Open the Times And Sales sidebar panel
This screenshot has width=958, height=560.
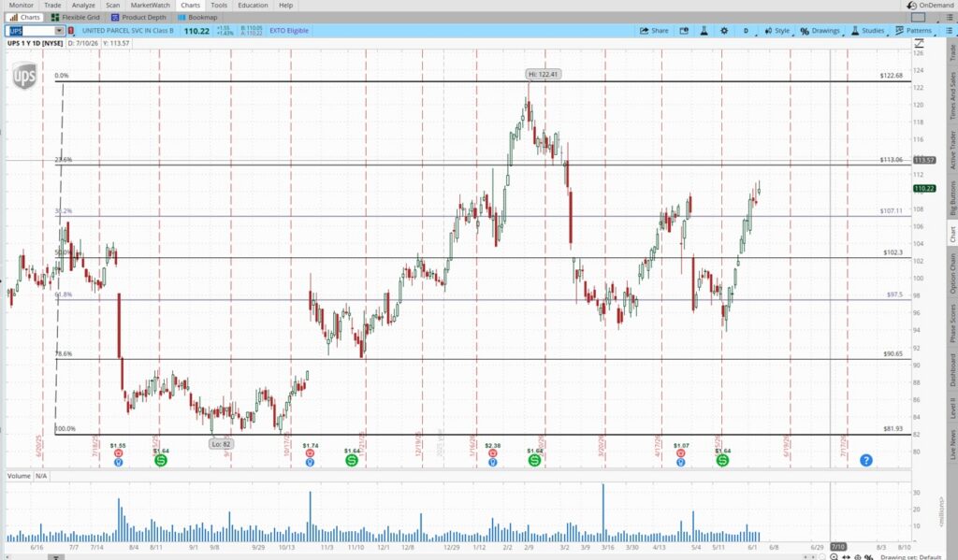pyautogui.click(x=952, y=96)
